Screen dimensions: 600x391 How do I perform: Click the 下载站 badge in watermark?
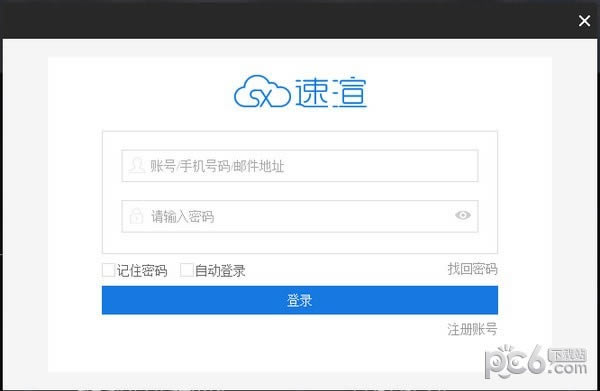[x=567, y=354]
